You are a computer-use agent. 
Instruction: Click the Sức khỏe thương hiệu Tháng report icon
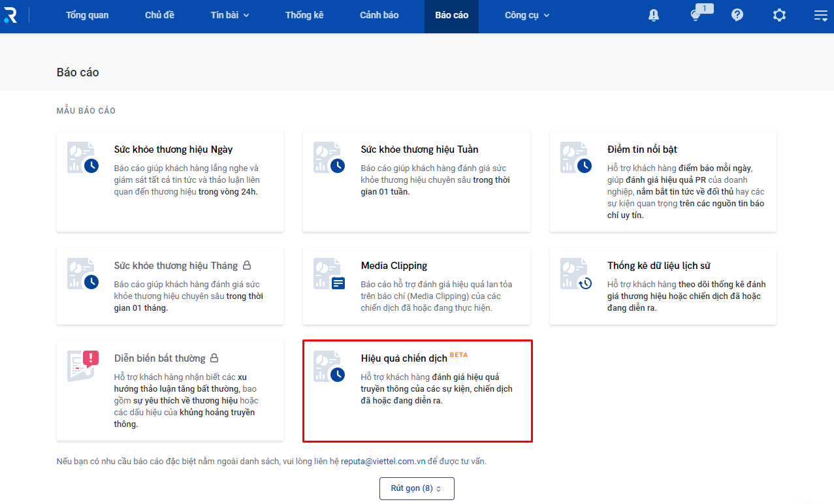[83, 274]
